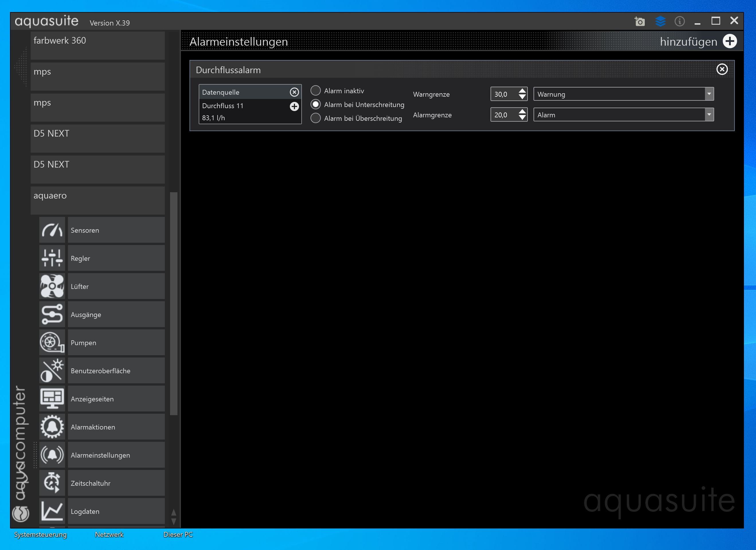Go to Benutzeroberfläche menu entry
Viewport: 756px width, 550px height.
tap(116, 371)
